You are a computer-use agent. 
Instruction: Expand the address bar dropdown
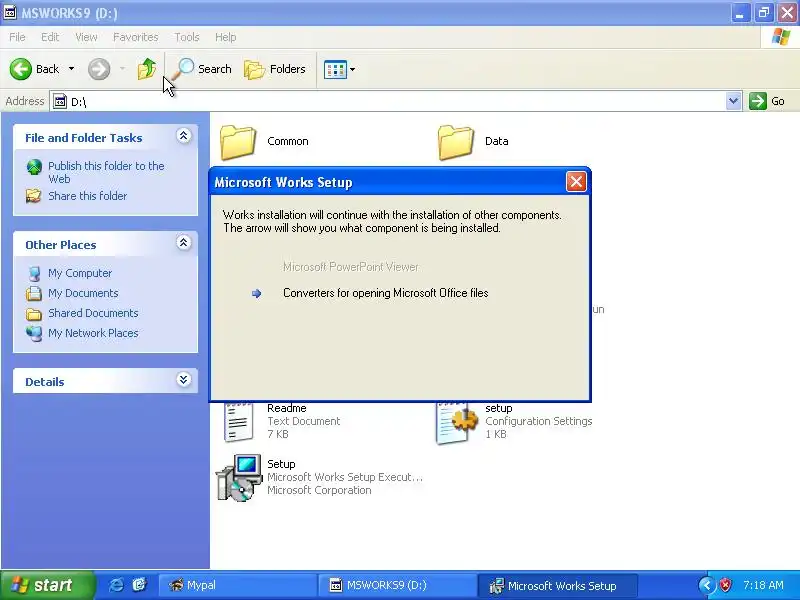734,101
